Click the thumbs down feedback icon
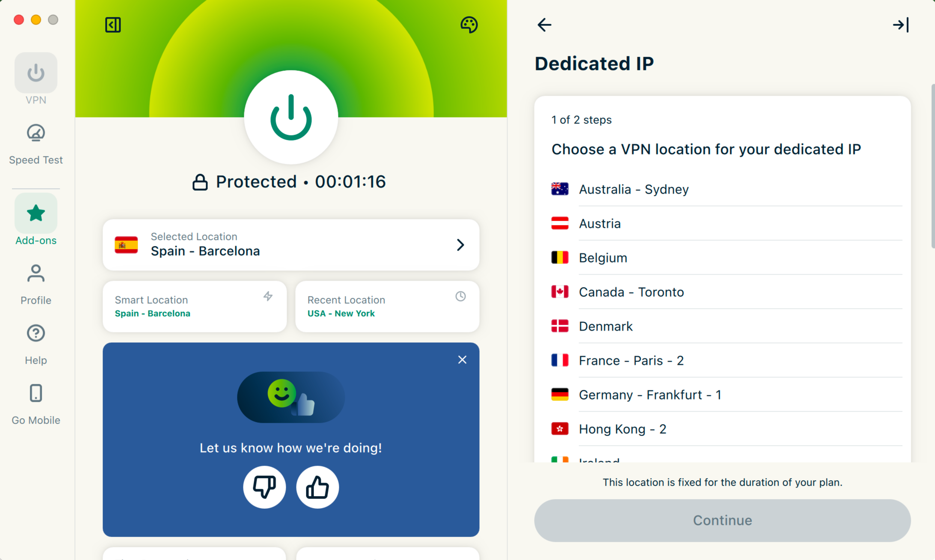935x560 pixels. (x=264, y=487)
